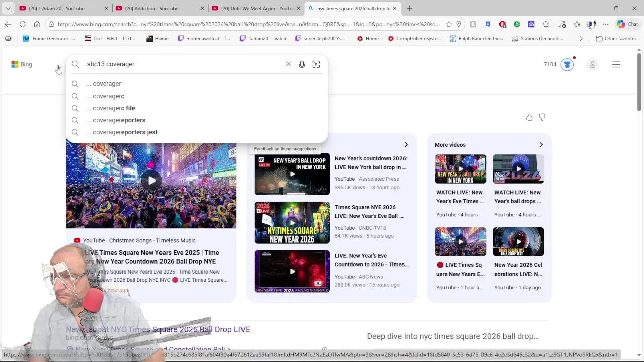The width and height of the screenshot is (644, 362).
Task: Select suggestion '... coveragereporters jest'
Action: tap(197, 132)
